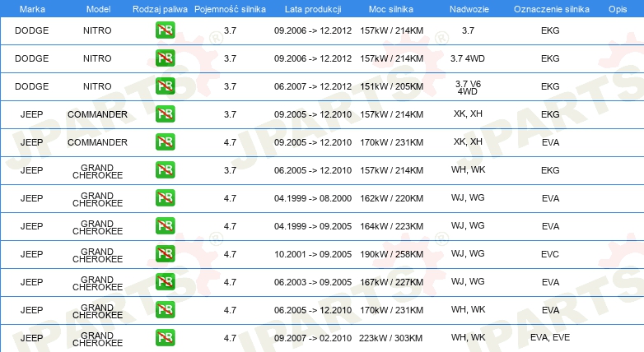Click the Marka column header
644x352 pixels.
[32, 9]
